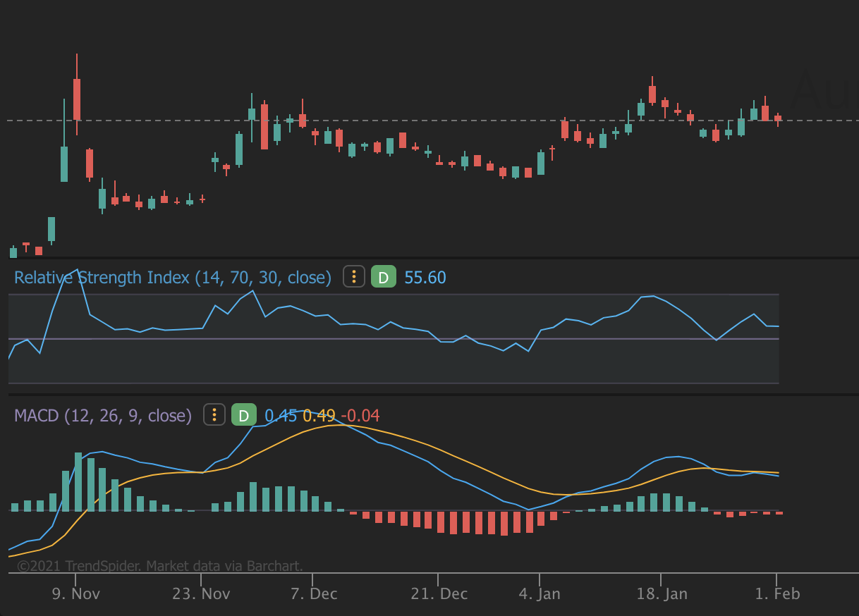Click the MACD signal value 0.49
The width and height of the screenshot is (859, 616).
319,416
